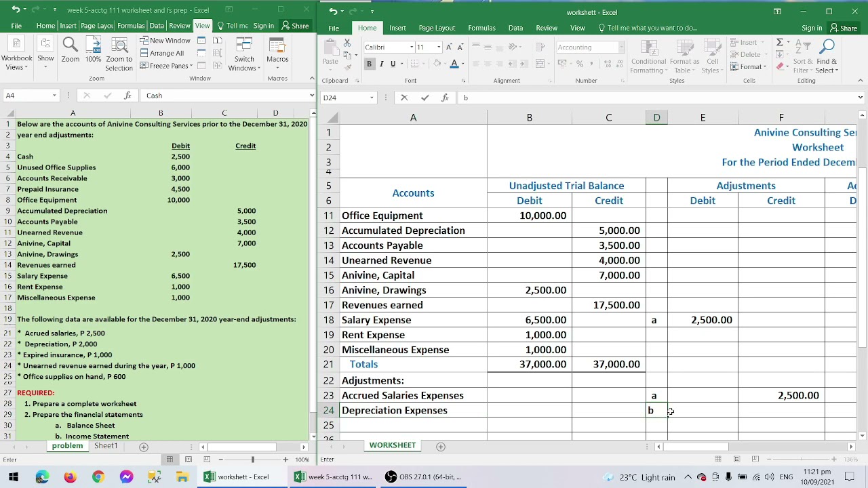
Task: Click Increase Font Size icon
Action: pos(449,47)
